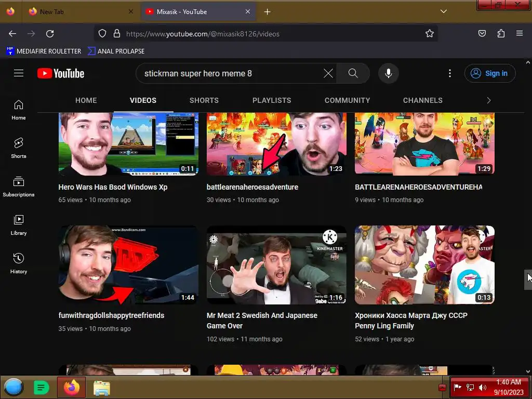Open Mr Meat 2 Swedish And Japanese title
The width and height of the screenshot is (532, 399).
point(262,320)
